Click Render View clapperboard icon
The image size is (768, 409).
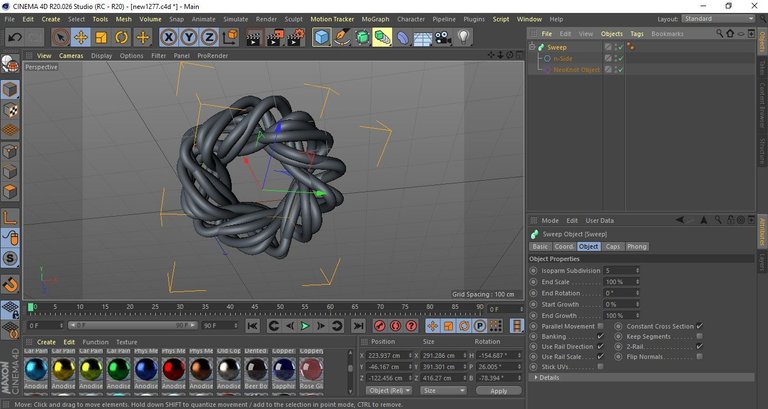254,37
